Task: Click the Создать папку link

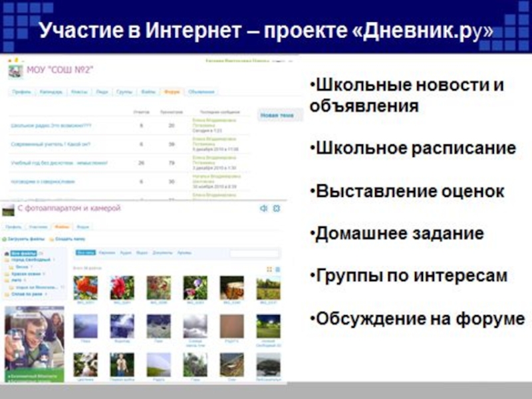Action: pyautogui.click(x=70, y=239)
